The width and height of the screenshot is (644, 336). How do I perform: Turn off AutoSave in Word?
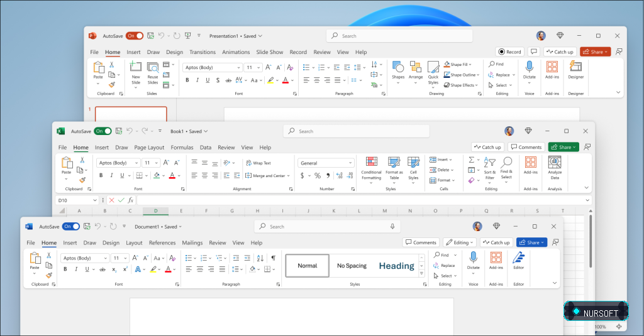click(71, 227)
